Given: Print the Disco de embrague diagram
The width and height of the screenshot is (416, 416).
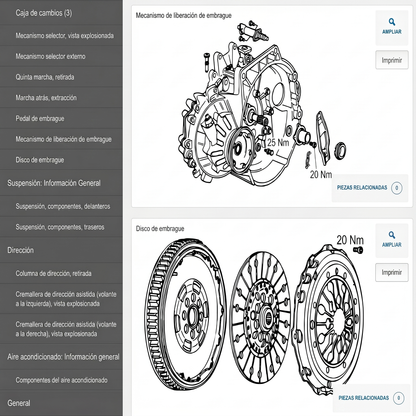Looking at the screenshot, I should click(x=392, y=272).
